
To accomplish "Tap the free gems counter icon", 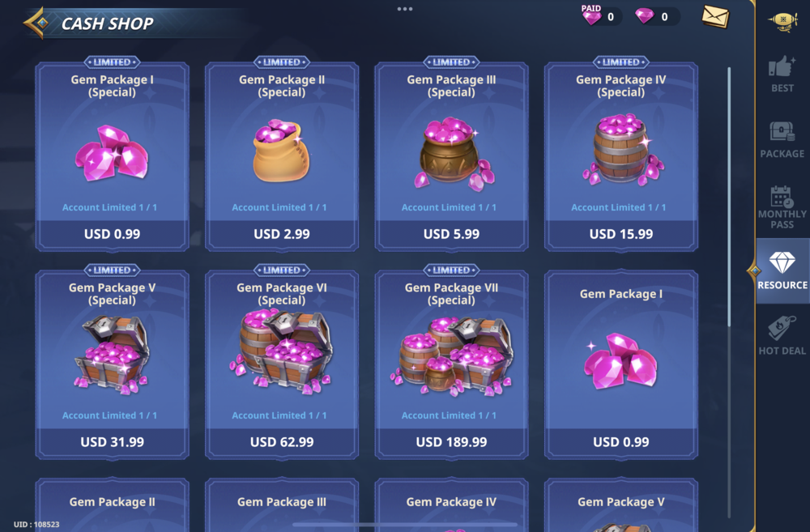I will tap(644, 16).
